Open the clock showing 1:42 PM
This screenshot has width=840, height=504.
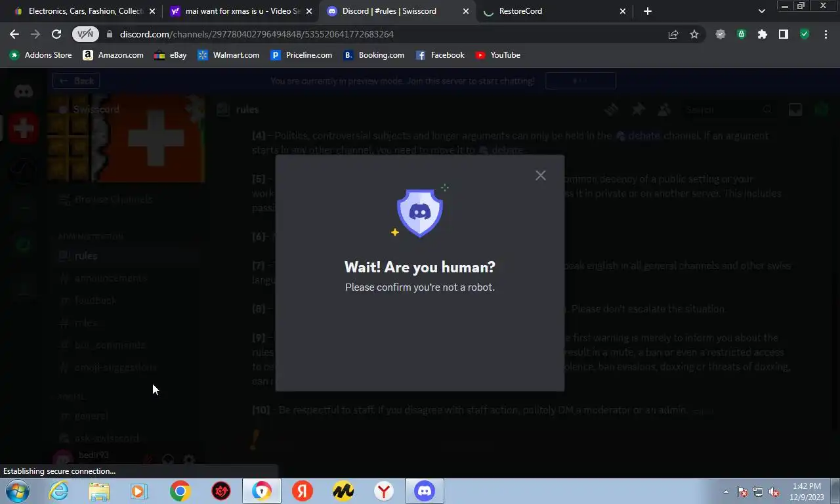coord(807,492)
